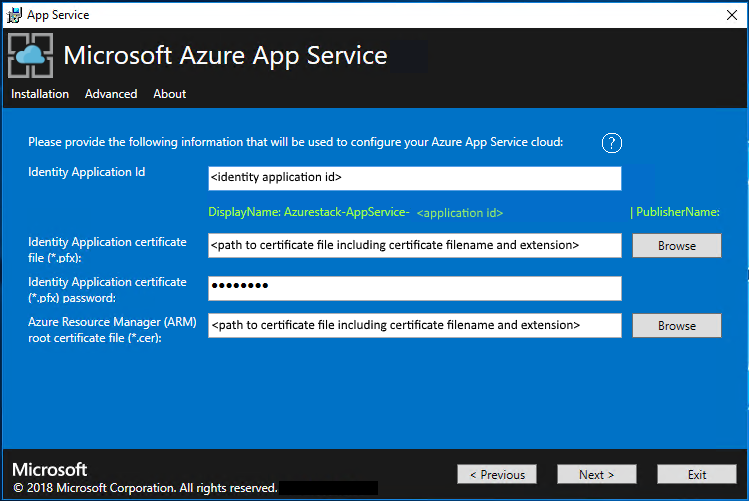This screenshot has width=749, height=501.
Task: Focus the Identity Application Id field
Action: coord(415,178)
